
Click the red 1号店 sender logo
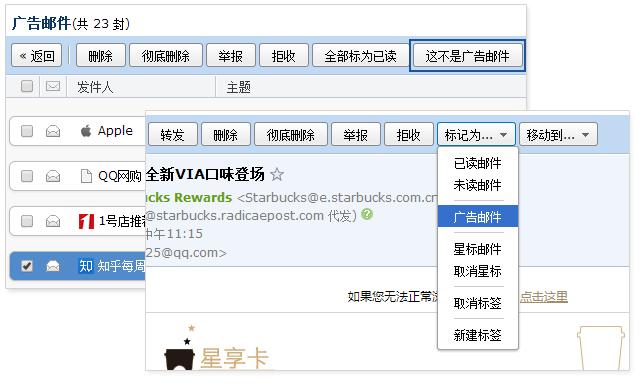point(86,221)
